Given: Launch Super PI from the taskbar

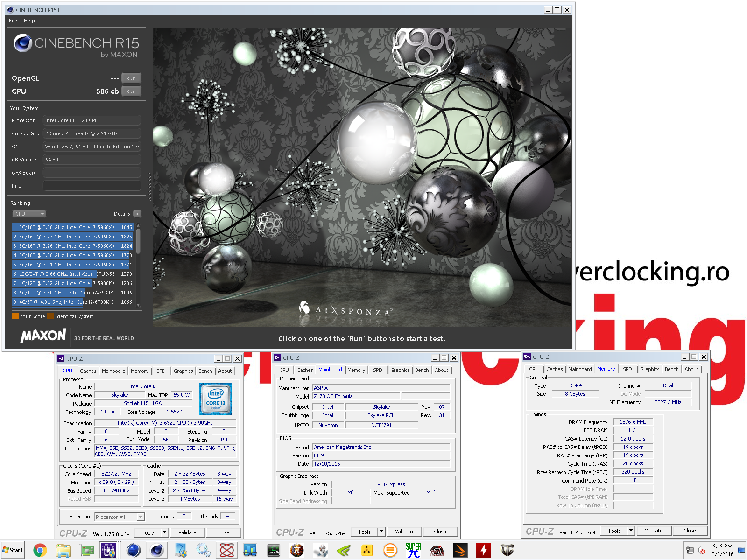Looking at the screenshot, I should pos(414,551).
